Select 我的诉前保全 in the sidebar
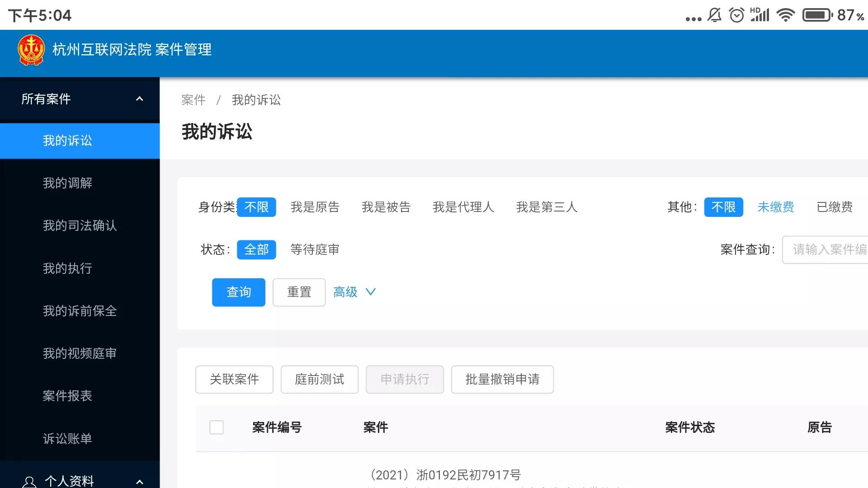868x488 pixels. [x=80, y=311]
